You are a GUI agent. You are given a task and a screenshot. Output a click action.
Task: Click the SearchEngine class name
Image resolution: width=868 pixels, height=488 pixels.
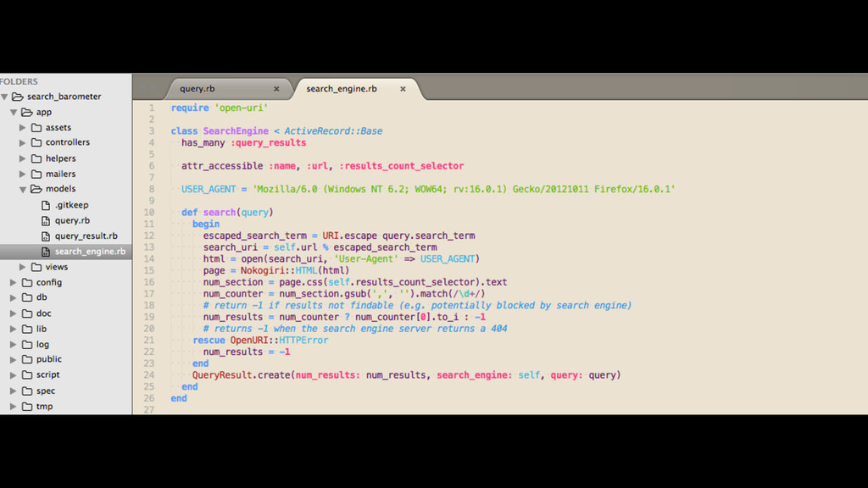[236, 131]
